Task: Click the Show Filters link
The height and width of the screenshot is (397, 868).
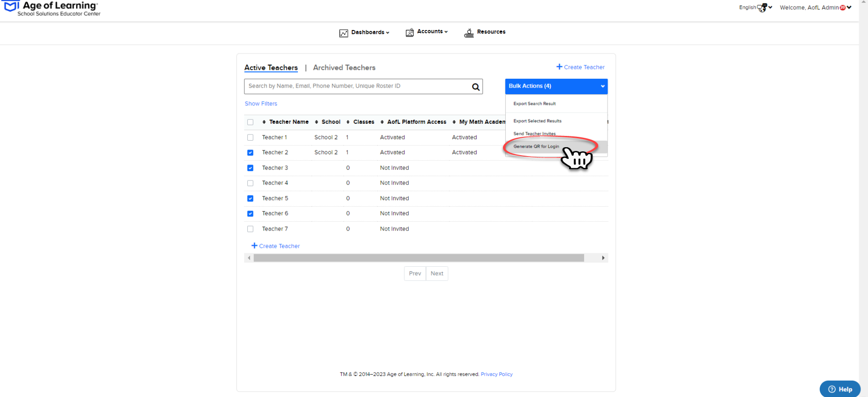Action: point(261,104)
